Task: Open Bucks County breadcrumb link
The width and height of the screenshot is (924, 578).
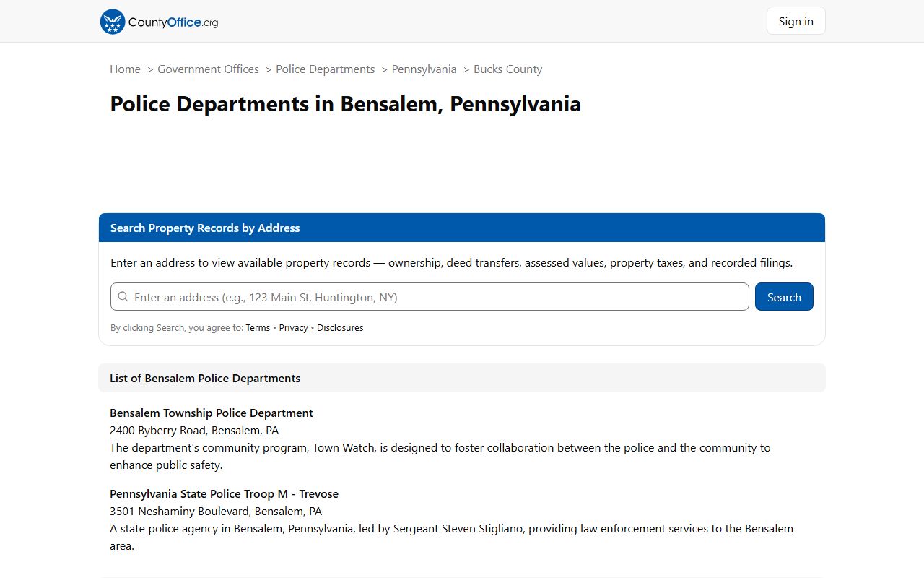Action: (507, 69)
